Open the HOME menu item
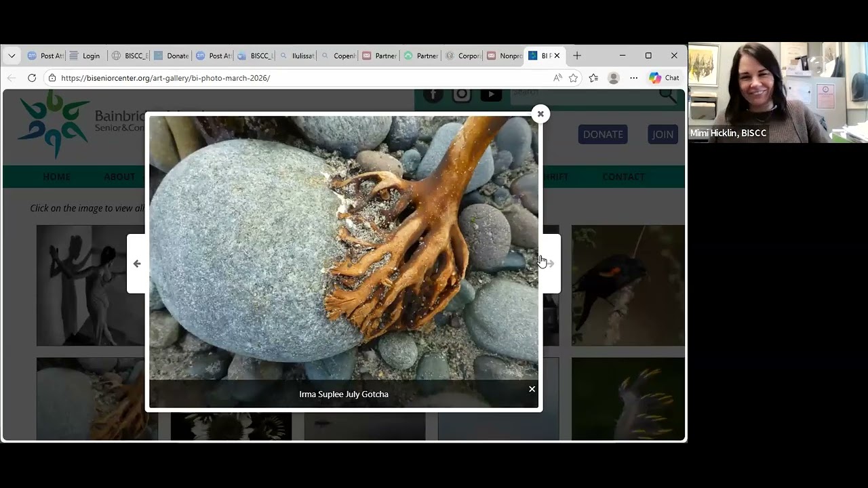Image resolution: width=868 pixels, height=488 pixels. (x=57, y=177)
